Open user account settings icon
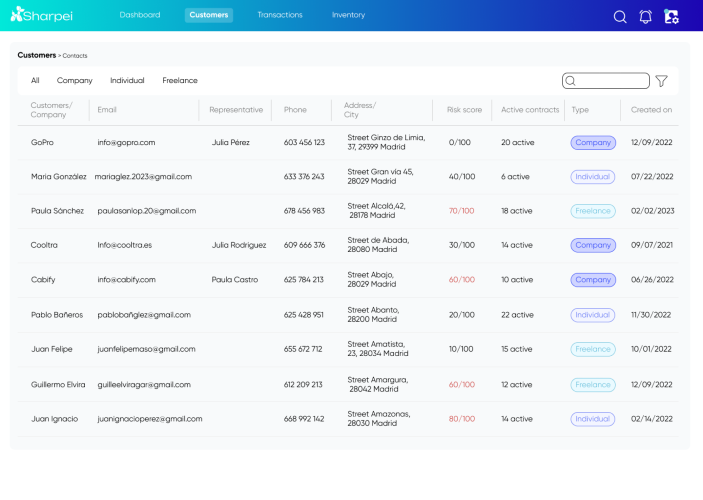Screen dimensions: 703x500 671,17
